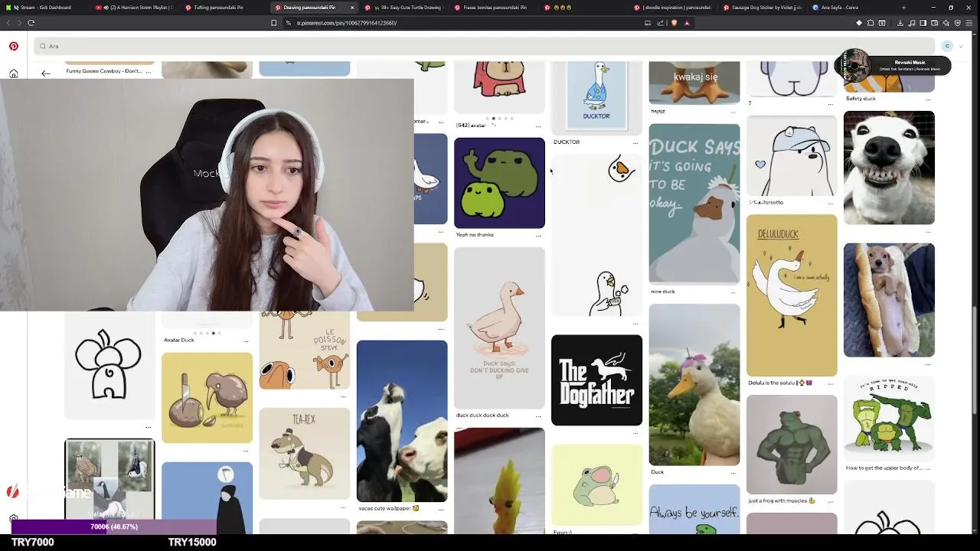Viewport: 980px width, 551px height.
Task: Switch to doodle inspiration panosundaki tab
Action: tap(673, 8)
